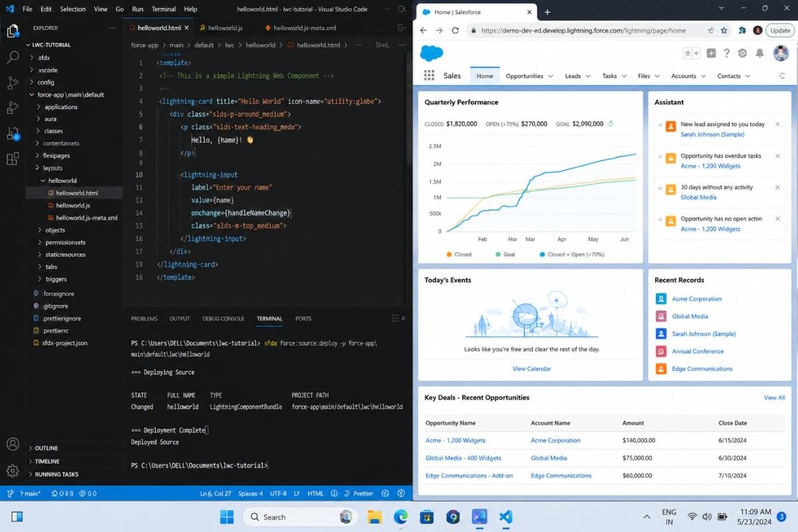Open the Contacts tab dropdown chevron
798x532 pixels.
(748, 76)
